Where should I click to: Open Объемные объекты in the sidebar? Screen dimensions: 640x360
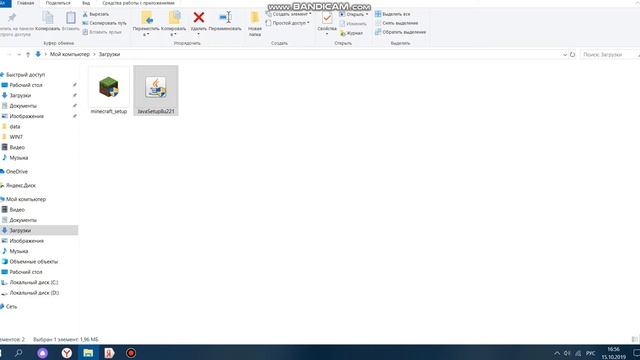click(x=33, y=261)
